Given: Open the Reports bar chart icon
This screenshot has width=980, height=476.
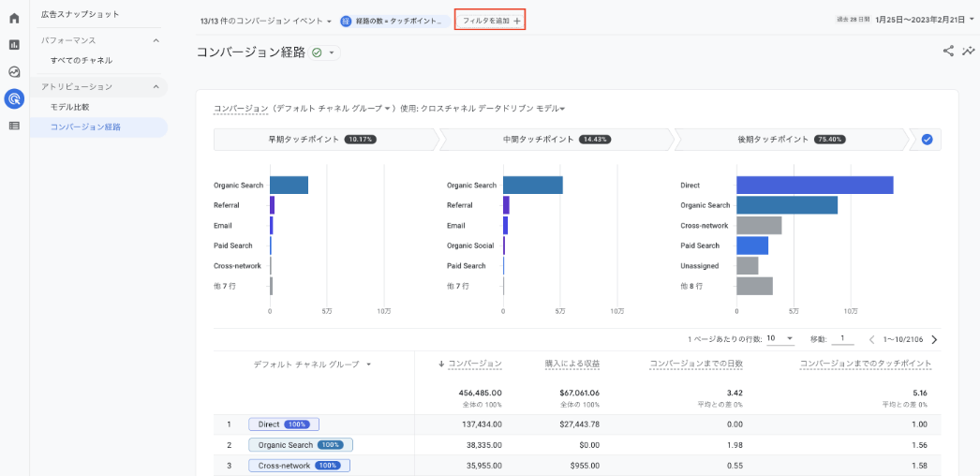Looking at the screenshot, I should (14, 45).
